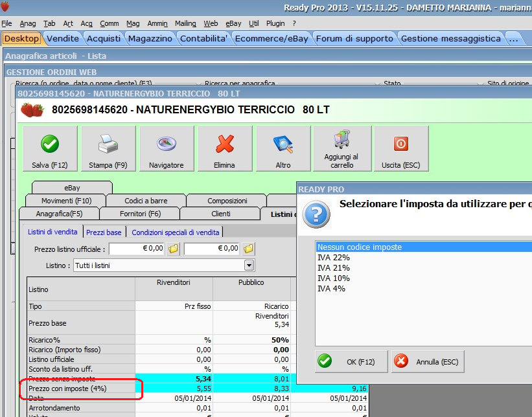Click the question mark icon in READY PRO dialog
Image resolution: width=532 pixels, height=417 pixels.
tap(316, 214)
